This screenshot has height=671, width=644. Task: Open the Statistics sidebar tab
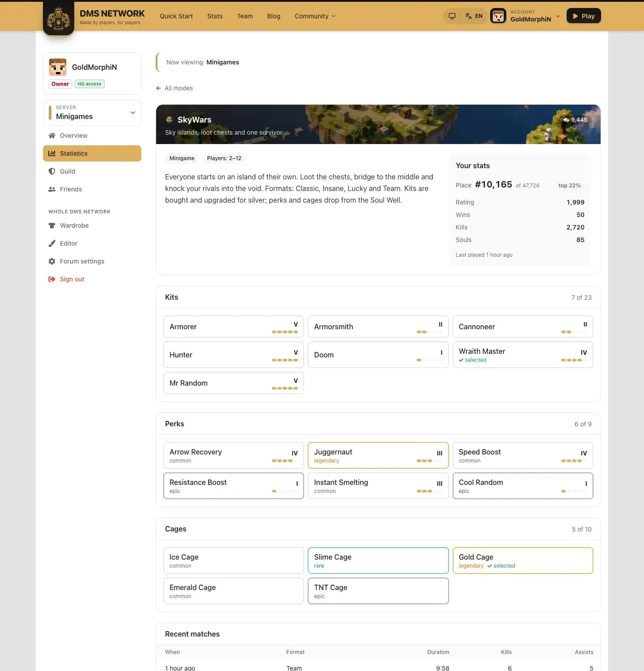point(92,153)
